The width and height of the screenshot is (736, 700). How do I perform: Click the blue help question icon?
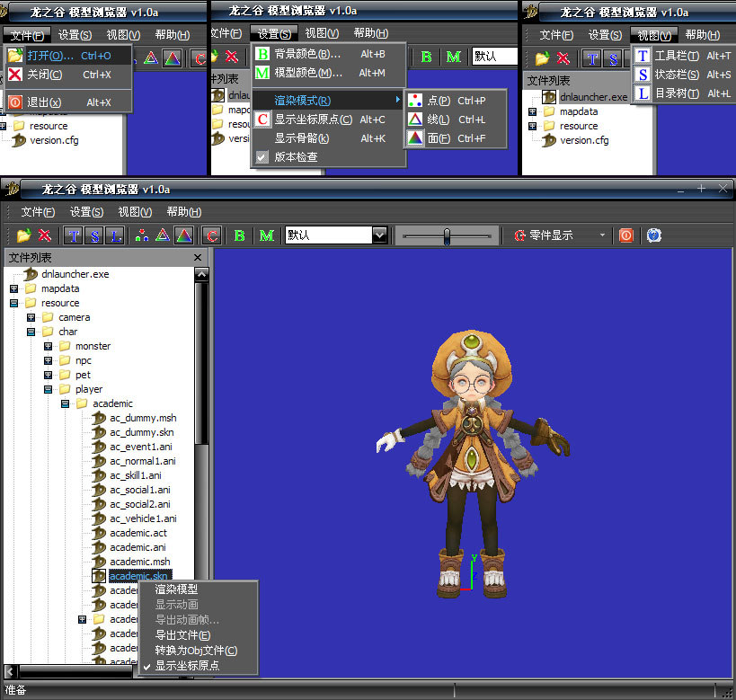pos(654,235)
